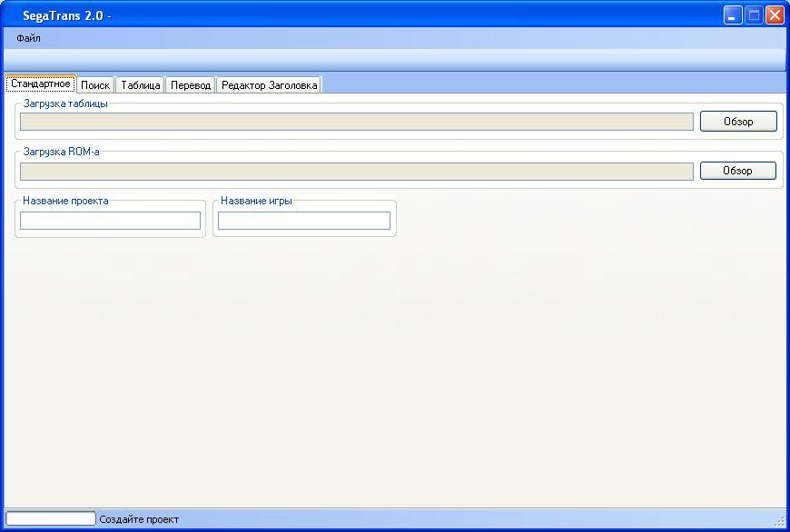Screen dimensions: 790x532
Task: Maximize the SegaTrans window
Action: click(x=754, y=15)
